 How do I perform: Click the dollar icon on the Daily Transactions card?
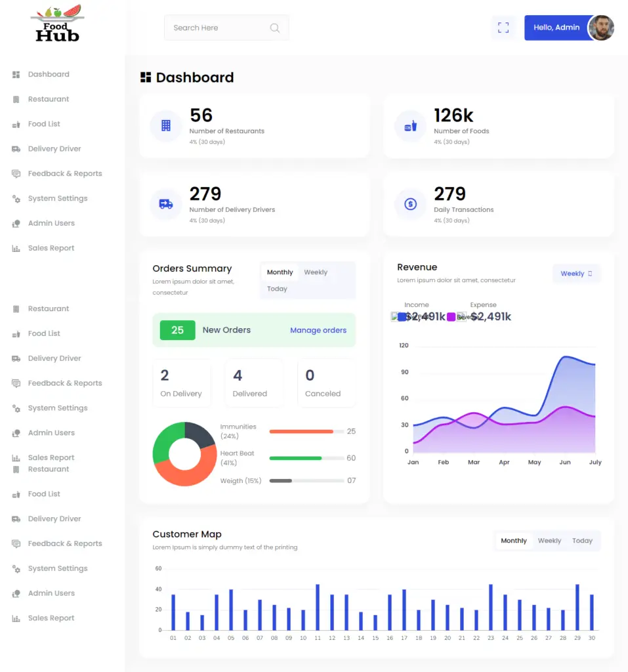point(410,204)
